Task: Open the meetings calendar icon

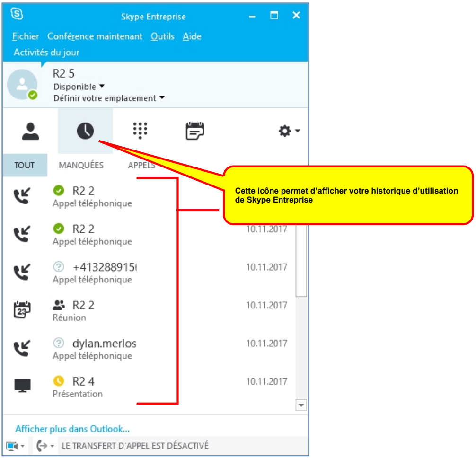Action: 195,131
